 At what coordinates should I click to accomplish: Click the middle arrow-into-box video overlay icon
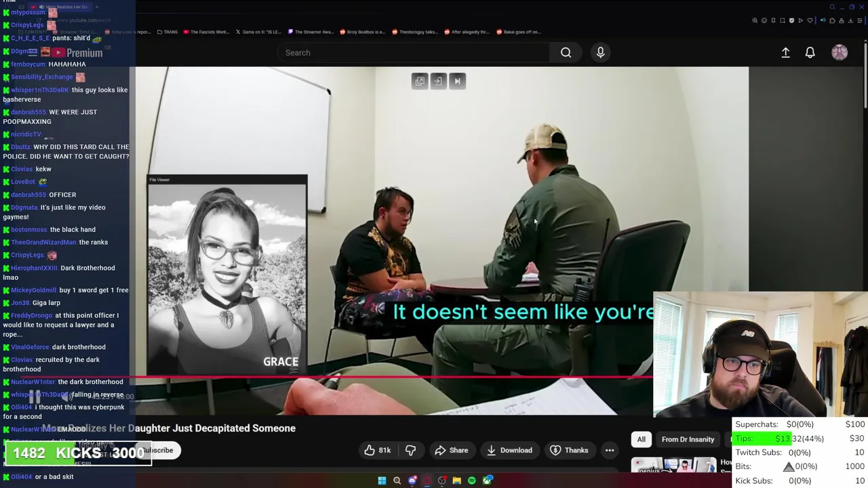coord(438,81)
